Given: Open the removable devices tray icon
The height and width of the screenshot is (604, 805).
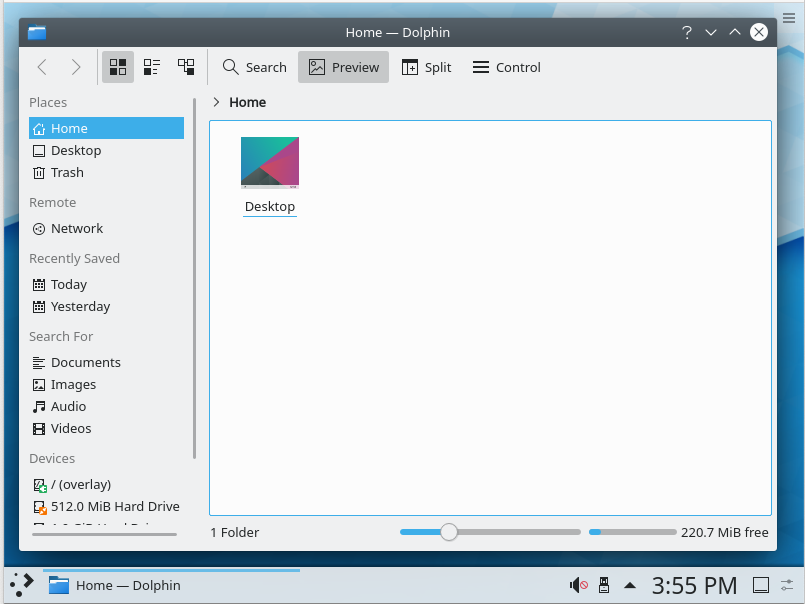Looking at the screenshot, I should 604,585.
